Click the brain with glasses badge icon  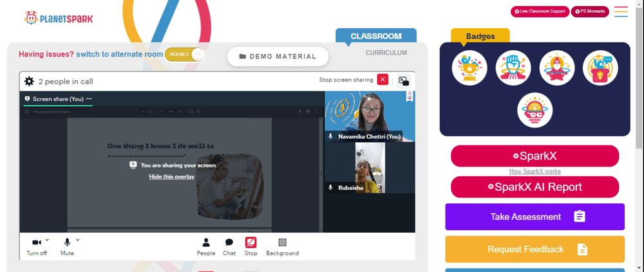pyautogui.click(x=535, y=110)
